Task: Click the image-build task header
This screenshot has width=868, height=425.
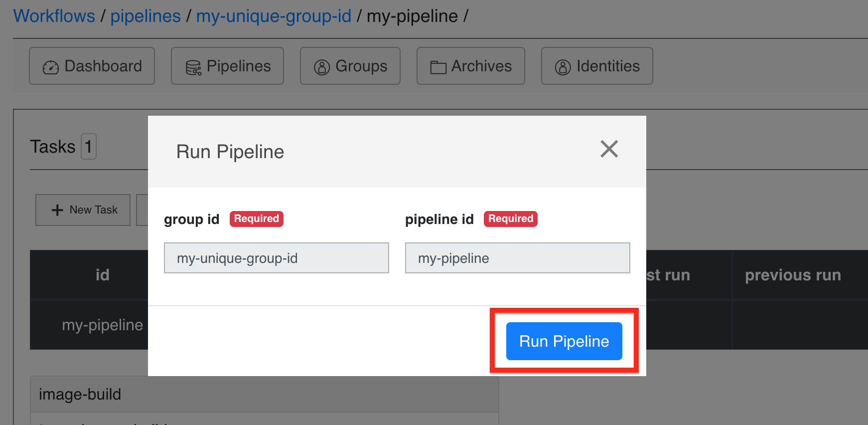Action: [x=265, y=394]
